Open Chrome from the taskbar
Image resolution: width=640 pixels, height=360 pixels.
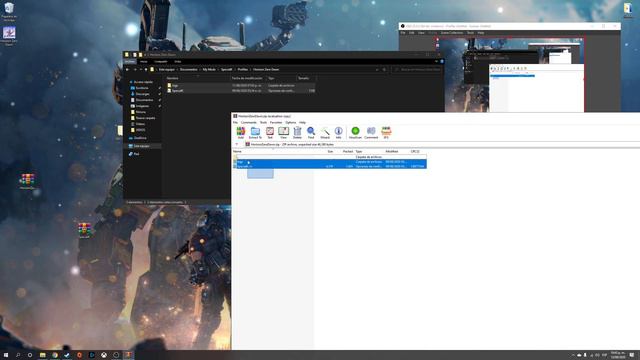pos(55,355)
